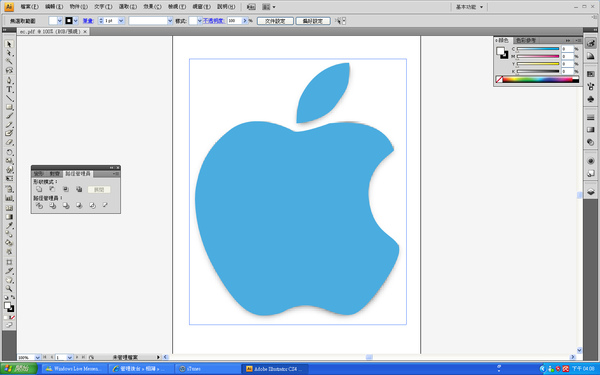The height and width of the screenshot is (375, 600).
Task: Click the first Pathfinder row icon (Divide)
Action: coord(39,205)
